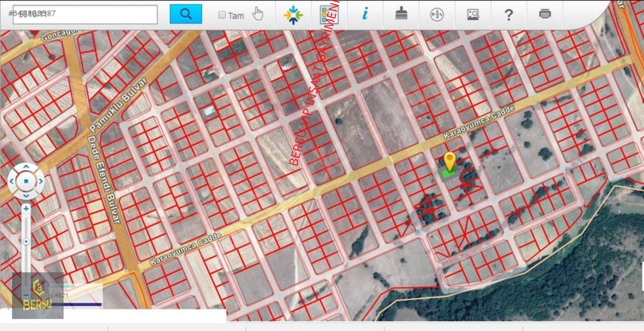Enable the Tam checkbox
Screen dimensions: 644x331
pyautogui.click(x=222, y=15)
